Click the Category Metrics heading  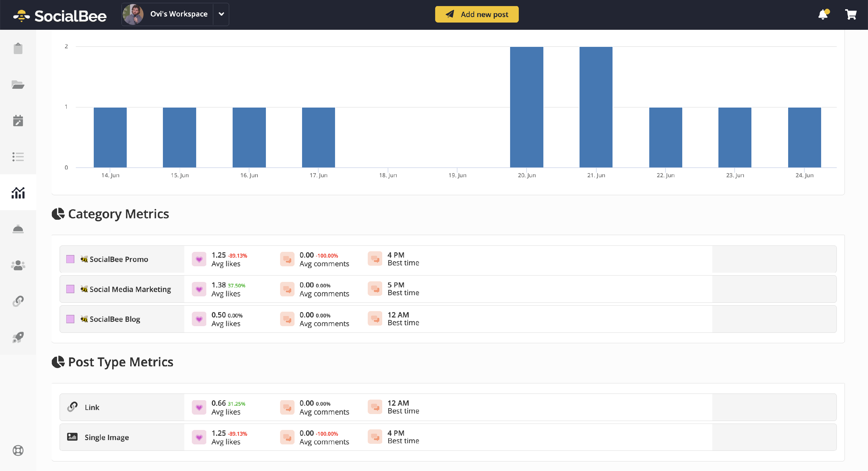coord(119,214)
